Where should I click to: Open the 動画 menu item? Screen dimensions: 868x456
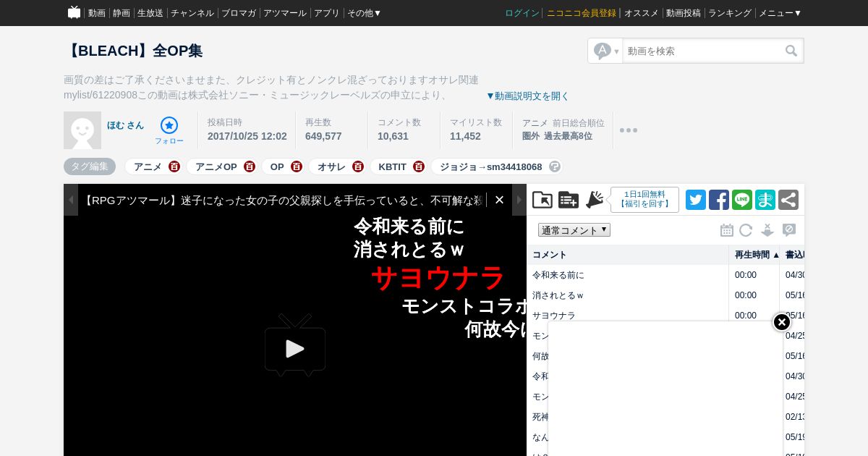(x=96, y=13)
